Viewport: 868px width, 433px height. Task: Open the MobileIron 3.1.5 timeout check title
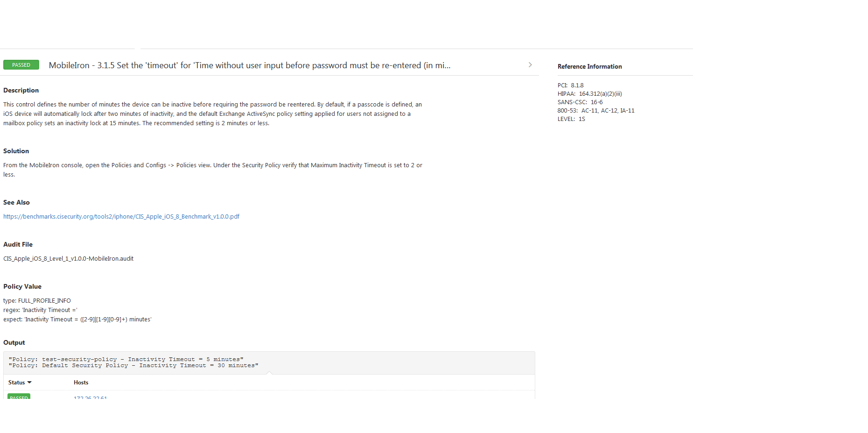249,65
